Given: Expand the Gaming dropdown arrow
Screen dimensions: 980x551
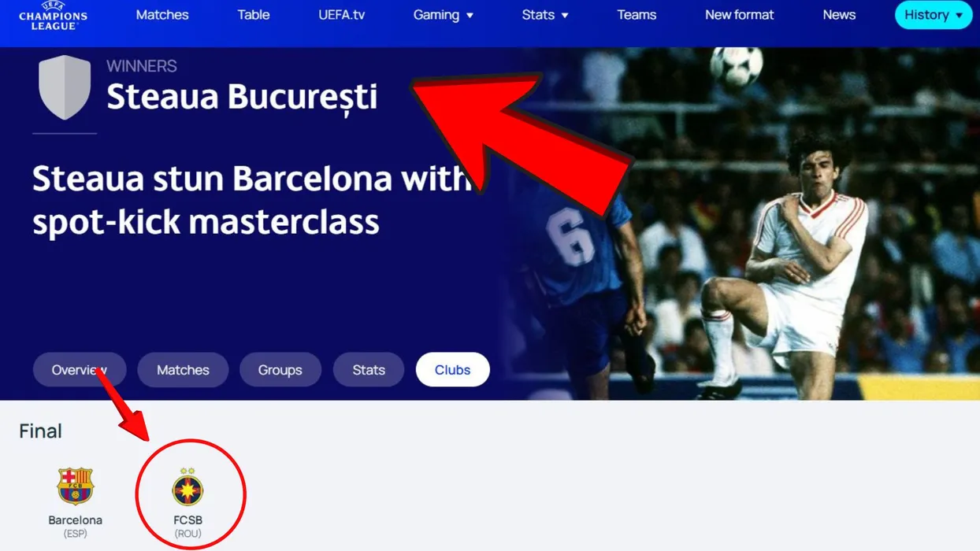Looking at the screenshot, I should pyautogui.click(x=470, y=16).
